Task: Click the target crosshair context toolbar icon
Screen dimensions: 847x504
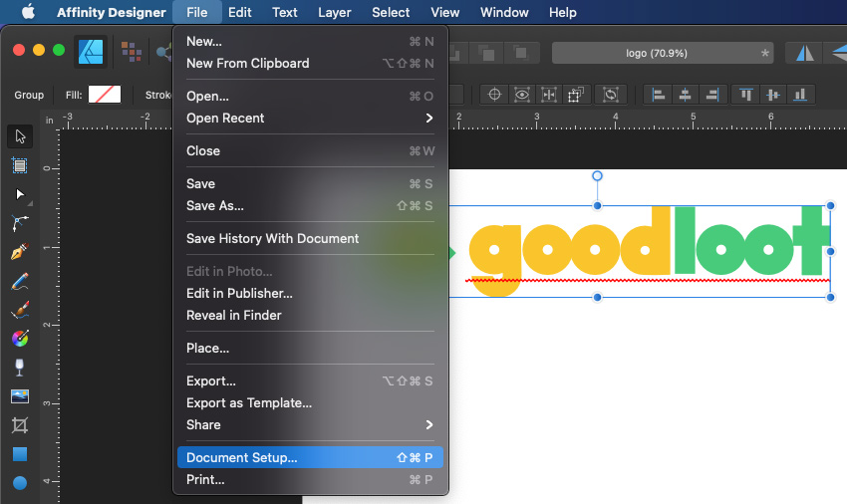Action: 494,95
